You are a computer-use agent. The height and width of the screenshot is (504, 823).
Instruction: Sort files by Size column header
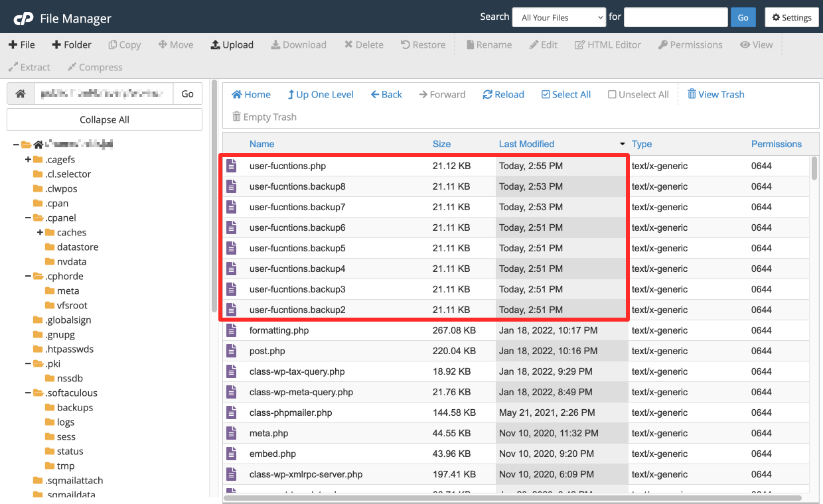[441, 144]
